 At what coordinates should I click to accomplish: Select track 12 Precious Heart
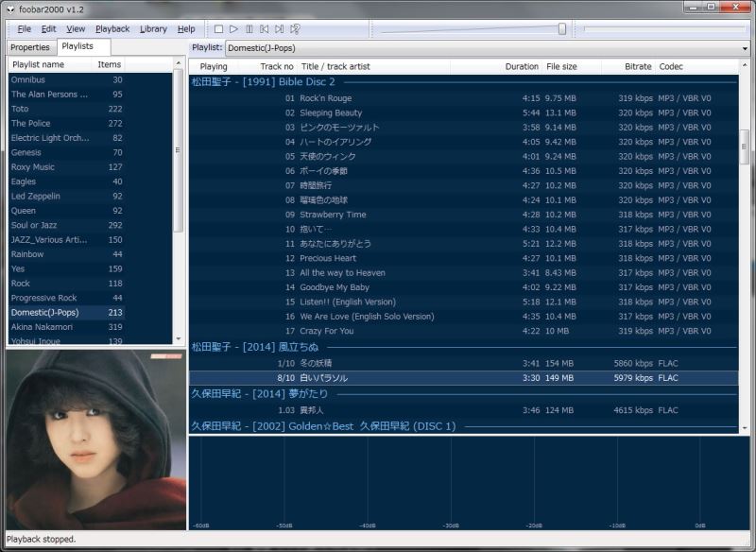[463, 258]
